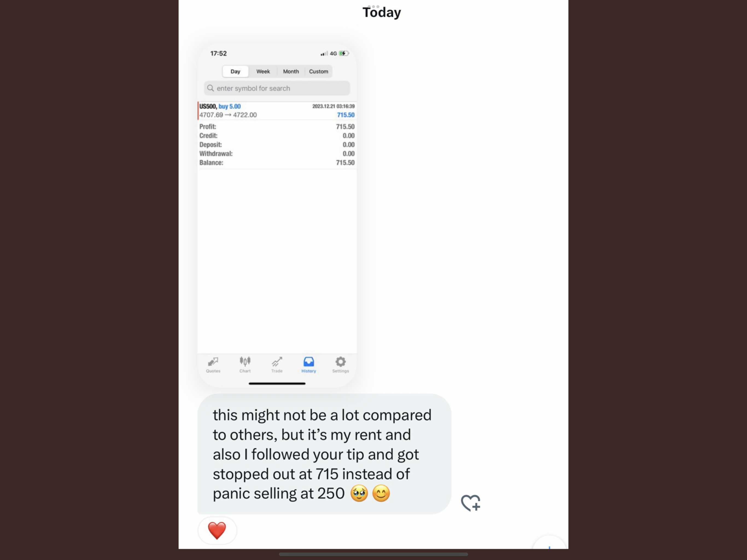Open the US500 buy 5.00 trade entry

tap(277, 111)
